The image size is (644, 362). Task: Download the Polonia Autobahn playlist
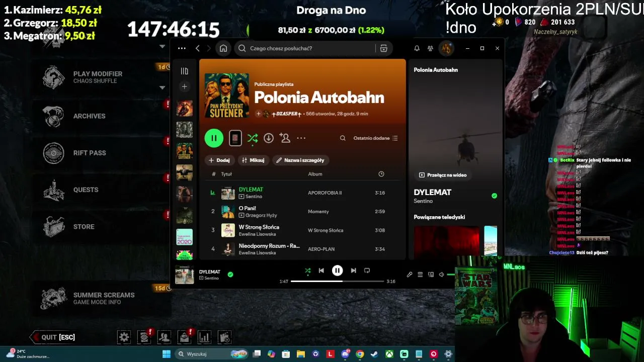269,138
